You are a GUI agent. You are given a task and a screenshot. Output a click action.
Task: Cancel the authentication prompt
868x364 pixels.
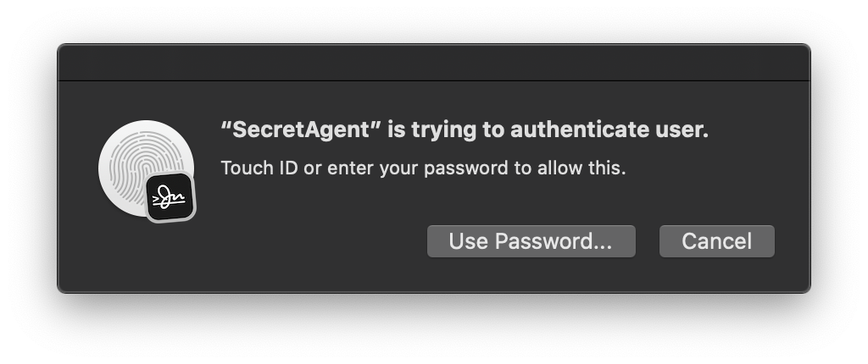pos(716,241)
